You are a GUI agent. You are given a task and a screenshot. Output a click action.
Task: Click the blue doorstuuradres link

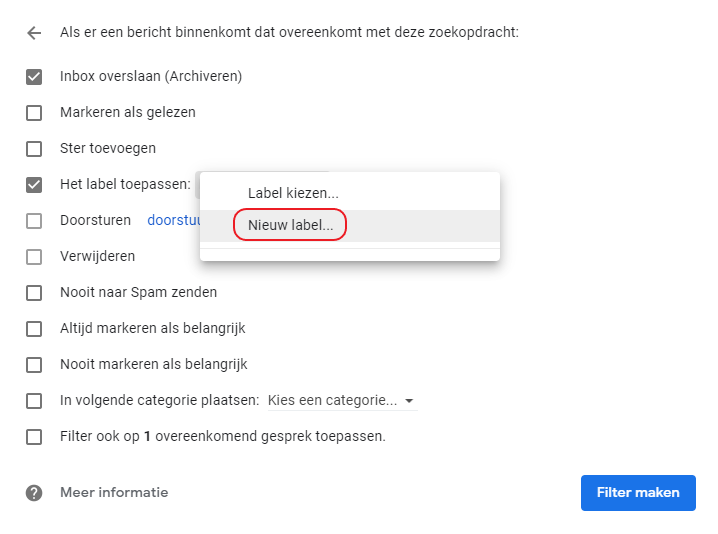coord(174,220)
